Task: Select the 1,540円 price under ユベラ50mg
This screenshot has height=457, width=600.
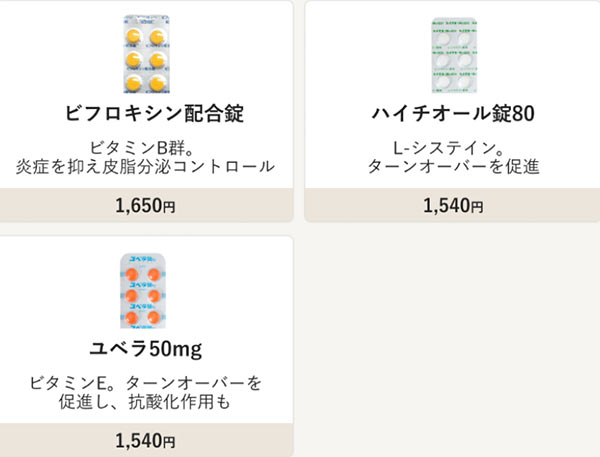Action: 145,440
